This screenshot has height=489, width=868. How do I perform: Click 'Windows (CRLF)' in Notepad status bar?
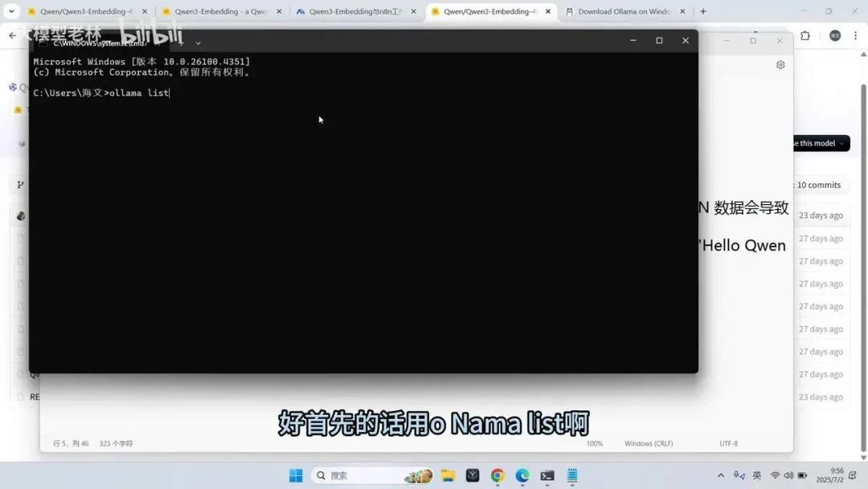(x=649, y=444)
